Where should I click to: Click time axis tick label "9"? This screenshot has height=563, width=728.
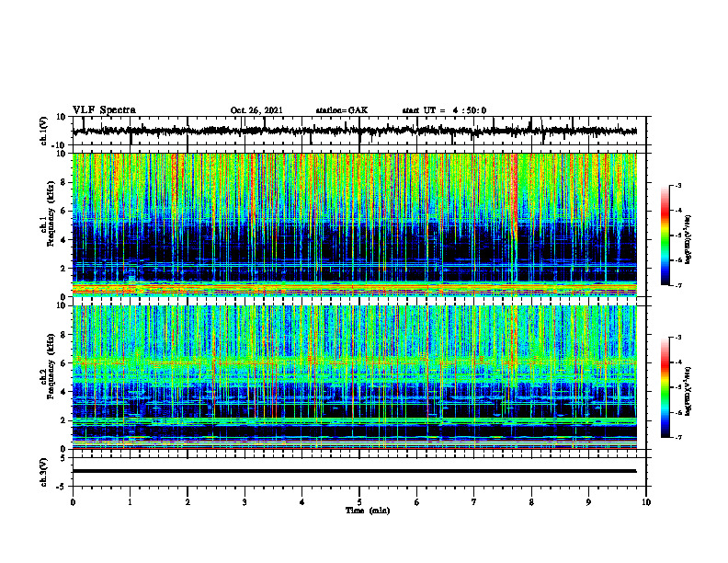point(588,502)
